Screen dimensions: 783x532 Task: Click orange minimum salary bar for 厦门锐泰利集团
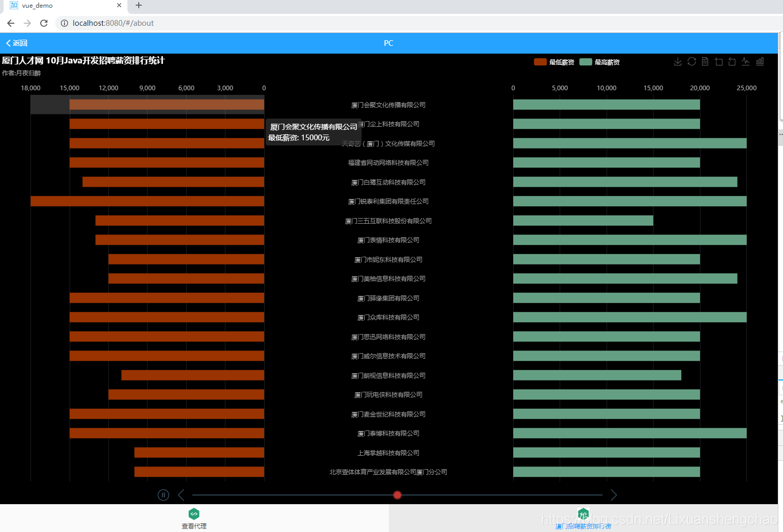point(148,201)
